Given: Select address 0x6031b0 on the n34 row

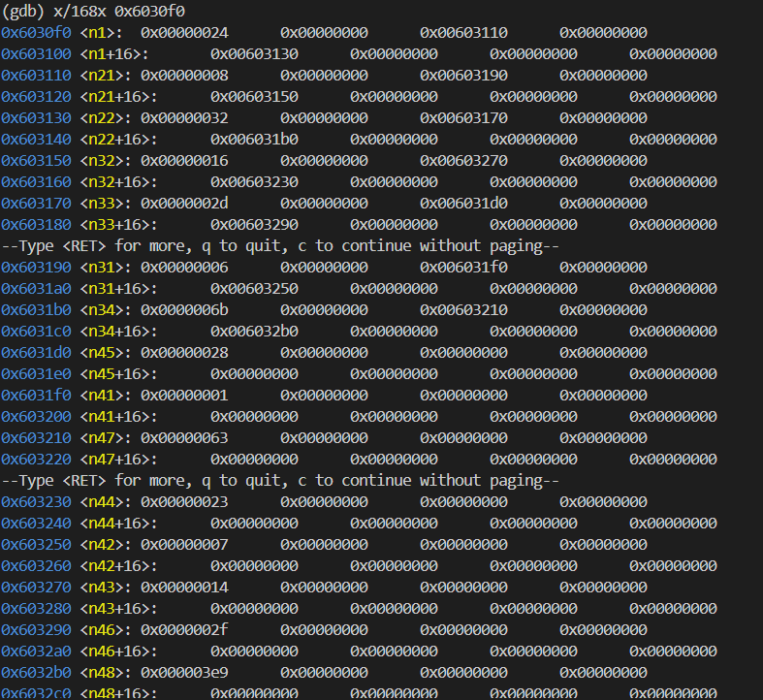Looking at the screenshot, I should [36, 310].
